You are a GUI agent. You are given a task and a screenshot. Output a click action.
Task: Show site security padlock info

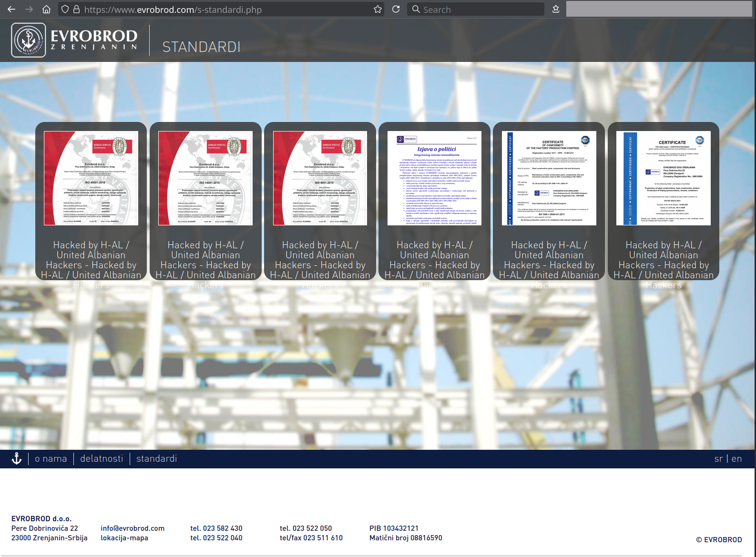click(76, 9)
